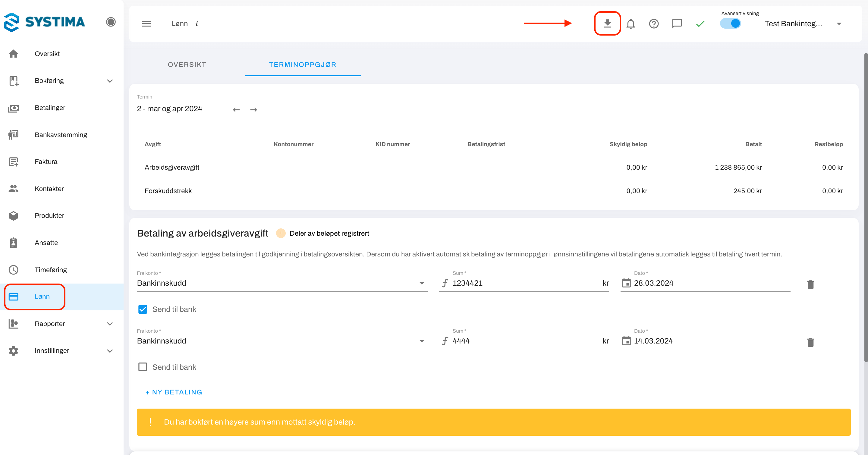This screenshot has height=455, width=868.
Task: Delete the 1234421 payment row
Action: (810, 284)
